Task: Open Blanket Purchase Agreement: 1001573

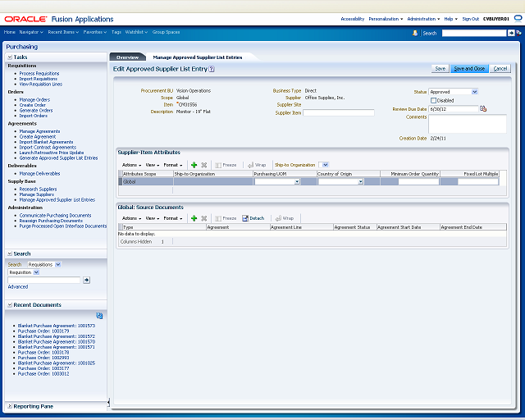Action: [x=57, y=326]
